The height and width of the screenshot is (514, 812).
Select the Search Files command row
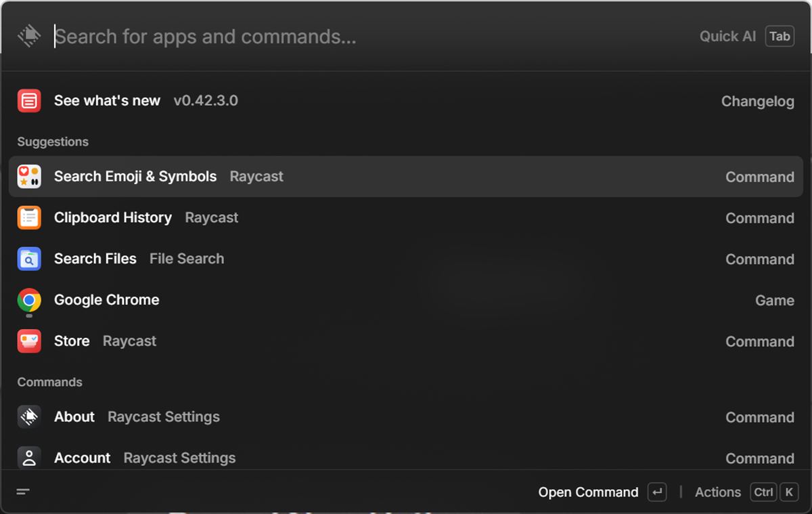coord(406,259)
